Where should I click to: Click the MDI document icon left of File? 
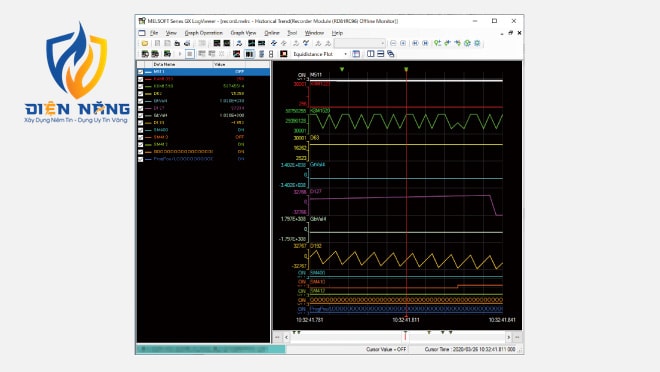[142, 33]
